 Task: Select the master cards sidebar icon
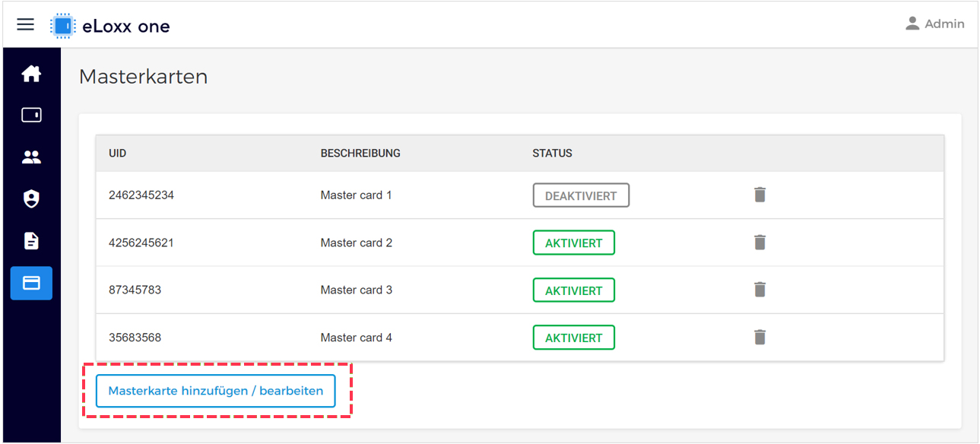coord(31,283)
